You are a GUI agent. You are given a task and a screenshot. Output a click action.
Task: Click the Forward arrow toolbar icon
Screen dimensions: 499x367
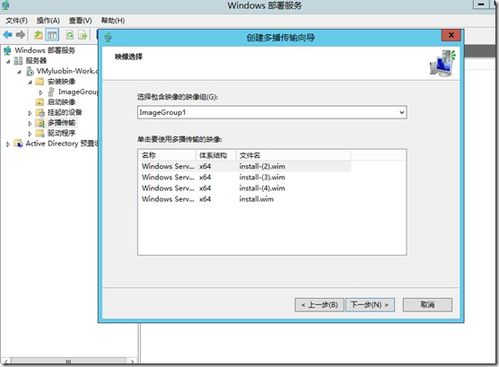21,35
